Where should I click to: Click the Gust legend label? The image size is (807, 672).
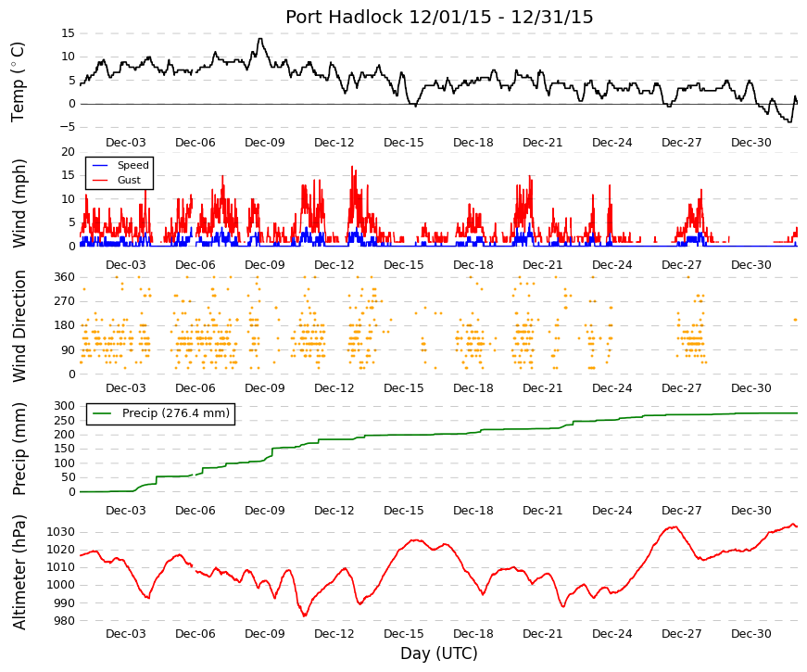(129, 180)
